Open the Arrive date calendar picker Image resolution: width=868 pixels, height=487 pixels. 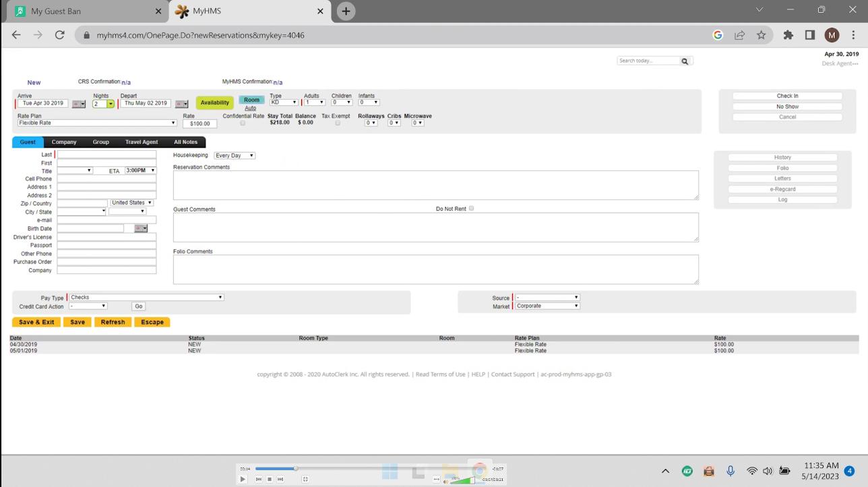(79, 103)
